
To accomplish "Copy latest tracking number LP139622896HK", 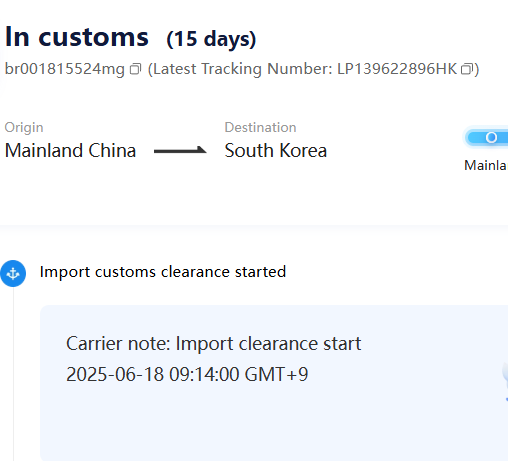I will coord(467,69).
